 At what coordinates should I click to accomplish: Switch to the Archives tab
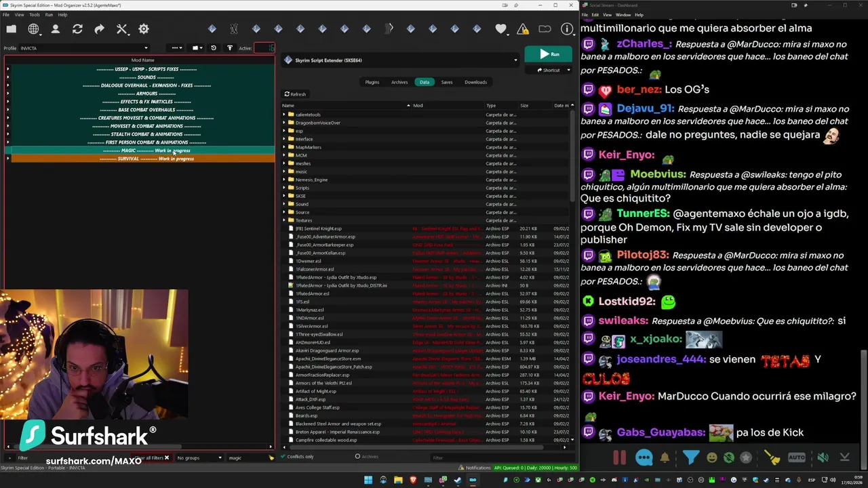pyautogui.click(x=399, y=82)
